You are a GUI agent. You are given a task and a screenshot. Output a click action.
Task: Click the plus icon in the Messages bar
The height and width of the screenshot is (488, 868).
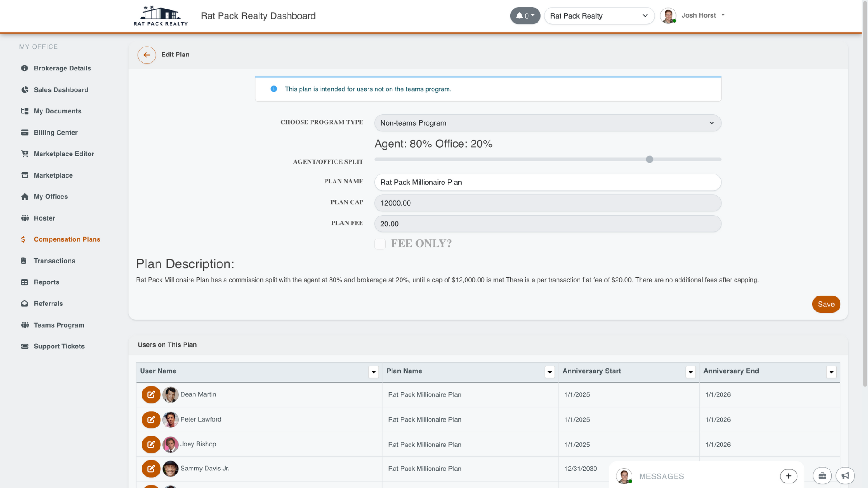point(788,476)
